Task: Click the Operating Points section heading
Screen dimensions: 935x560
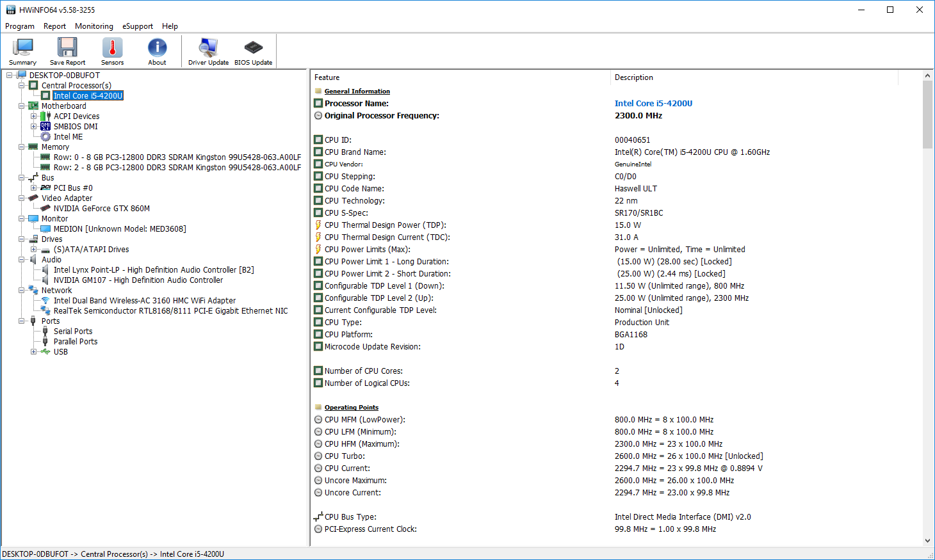Action: point(351,408)
